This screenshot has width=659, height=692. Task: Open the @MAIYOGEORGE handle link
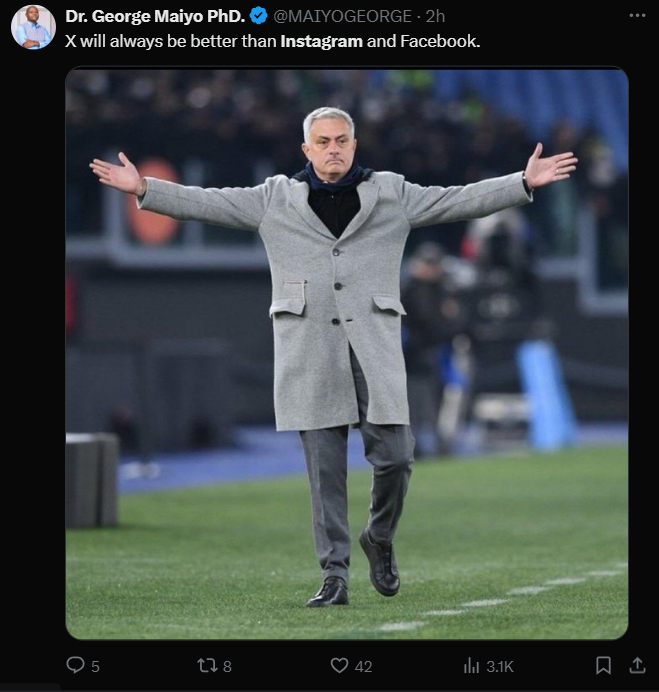click(342, 16)
